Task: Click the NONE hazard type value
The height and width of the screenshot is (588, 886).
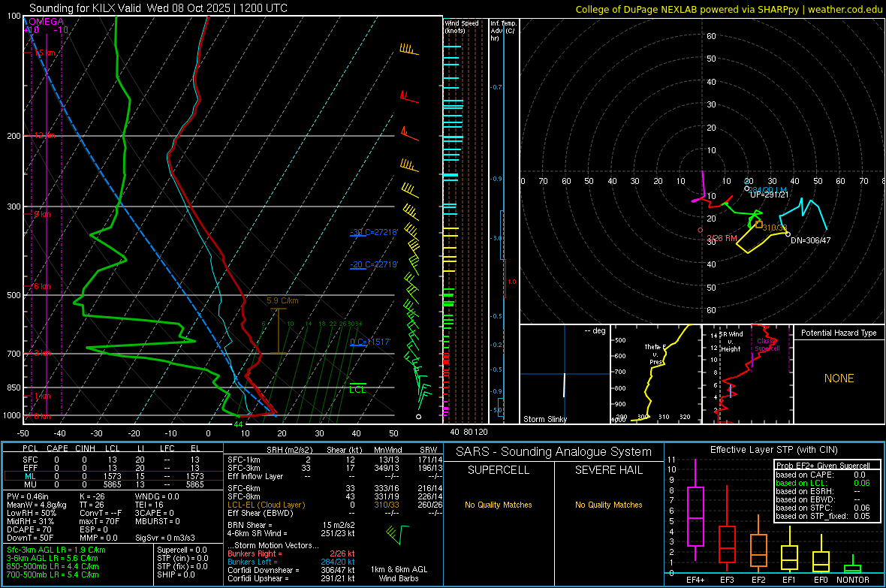Action: click(x=839, y=378)
